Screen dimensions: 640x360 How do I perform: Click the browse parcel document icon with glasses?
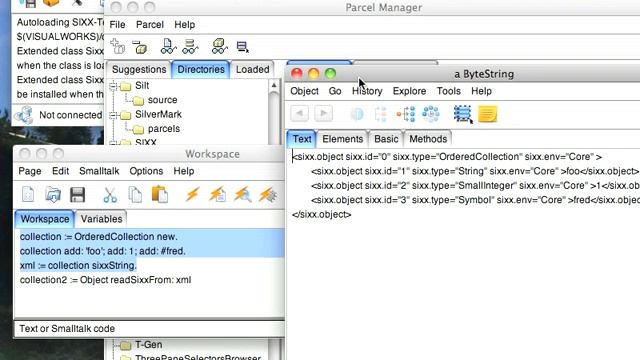point(168,47)
